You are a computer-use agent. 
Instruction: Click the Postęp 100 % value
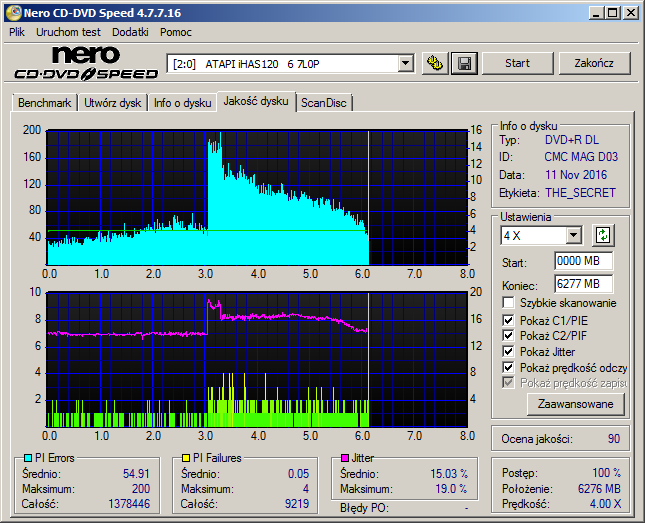pos(607,473)
